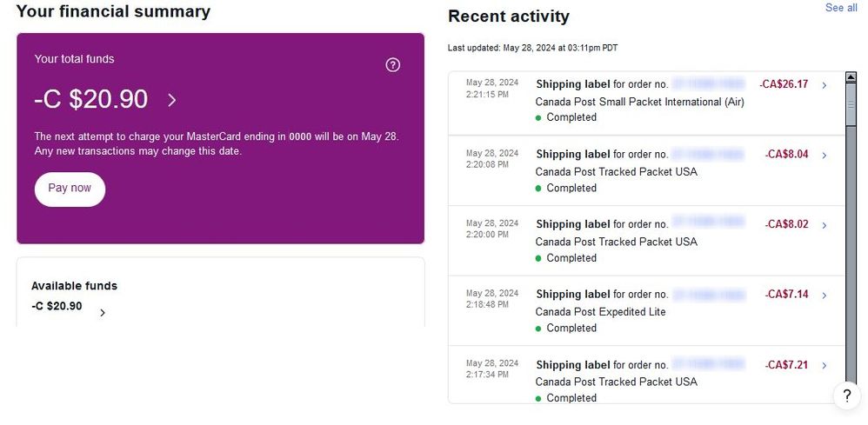Open details arrow for -CA$8.04 transaction
868x425 pixels.
[825, 156]
